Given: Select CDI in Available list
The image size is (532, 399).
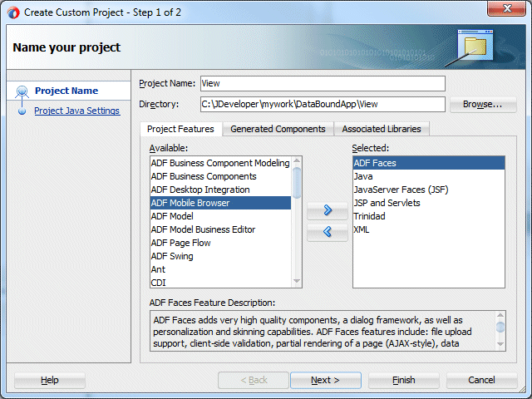Looking at the screenshot, I should click(220, 283).
